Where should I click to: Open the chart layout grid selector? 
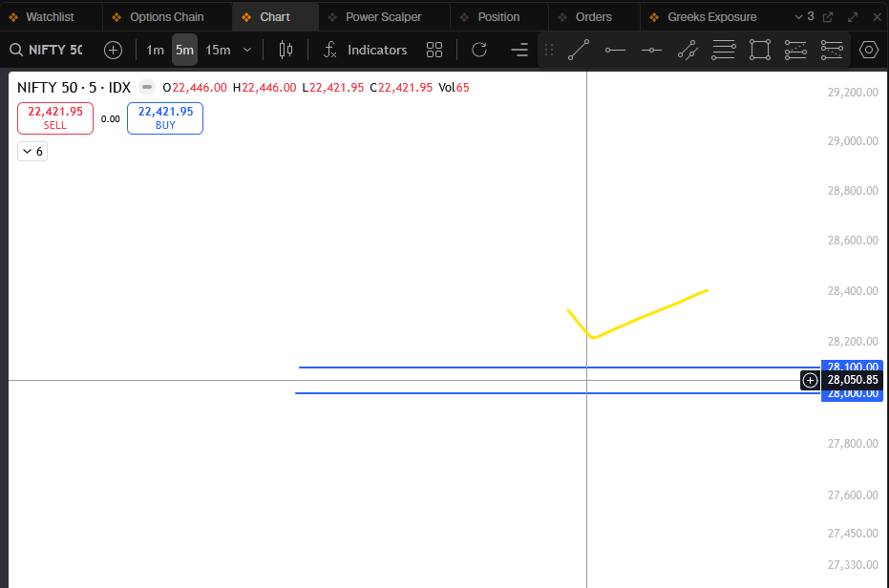(x=434, y=50)
